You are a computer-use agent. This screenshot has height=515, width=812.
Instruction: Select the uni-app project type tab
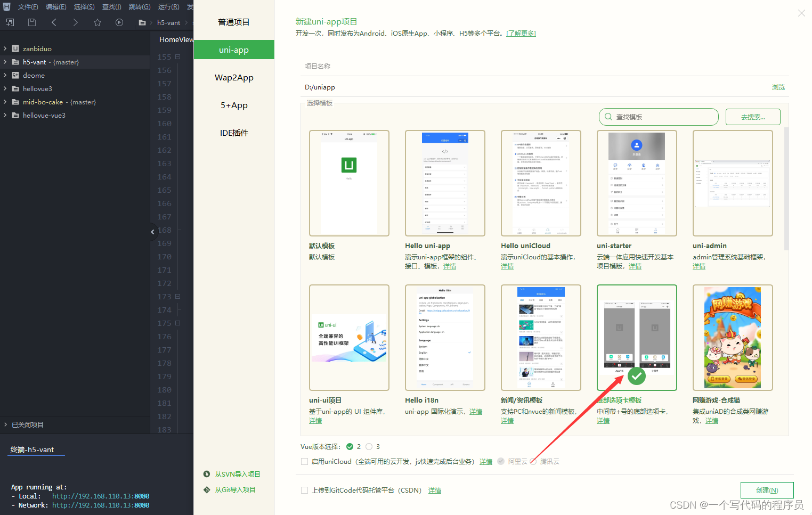click(234, 50)
